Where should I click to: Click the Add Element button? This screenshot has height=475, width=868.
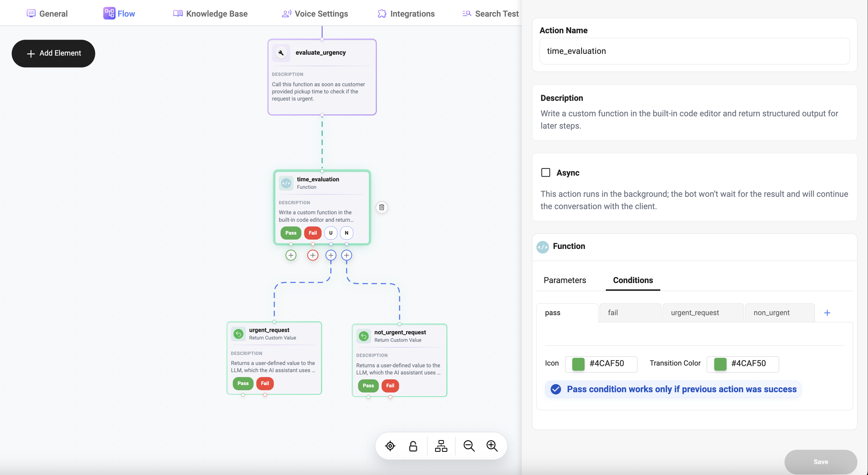[53, 54]
